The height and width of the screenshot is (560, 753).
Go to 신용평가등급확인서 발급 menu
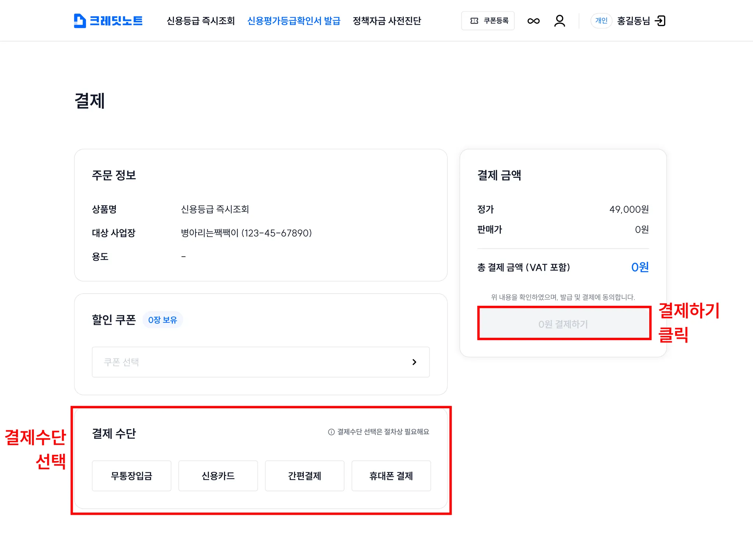point(294,21)
